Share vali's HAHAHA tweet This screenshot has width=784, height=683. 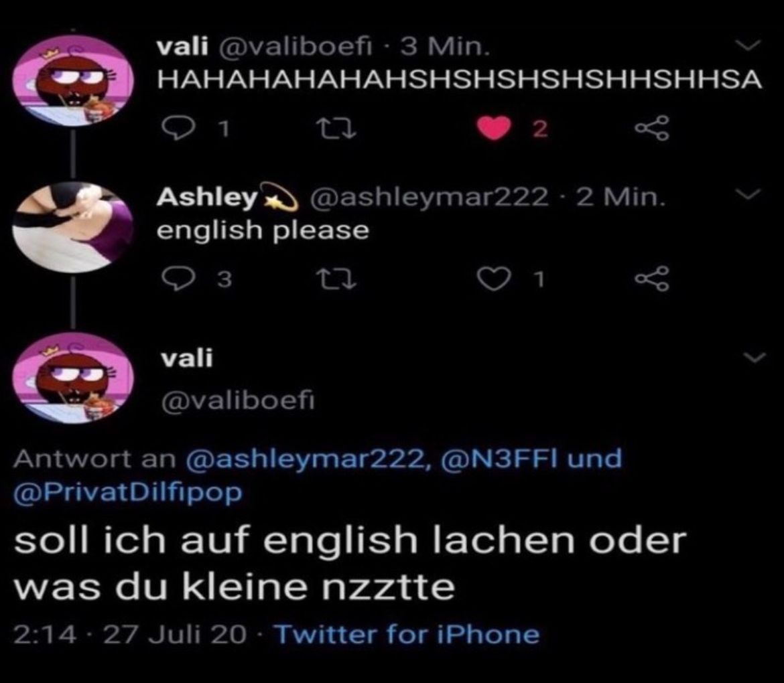point(651,129)
